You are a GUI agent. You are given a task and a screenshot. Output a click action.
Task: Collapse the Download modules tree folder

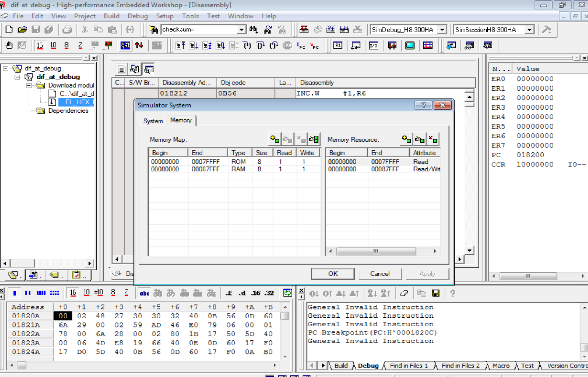29,85
